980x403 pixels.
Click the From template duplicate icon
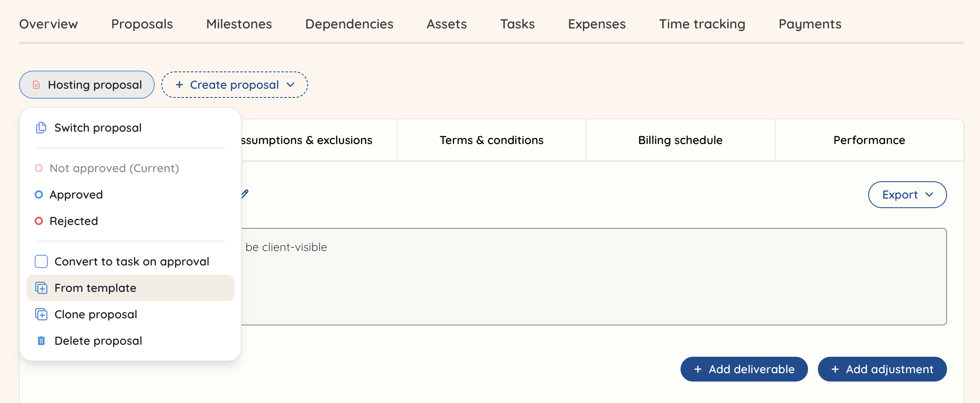point(41,288)
